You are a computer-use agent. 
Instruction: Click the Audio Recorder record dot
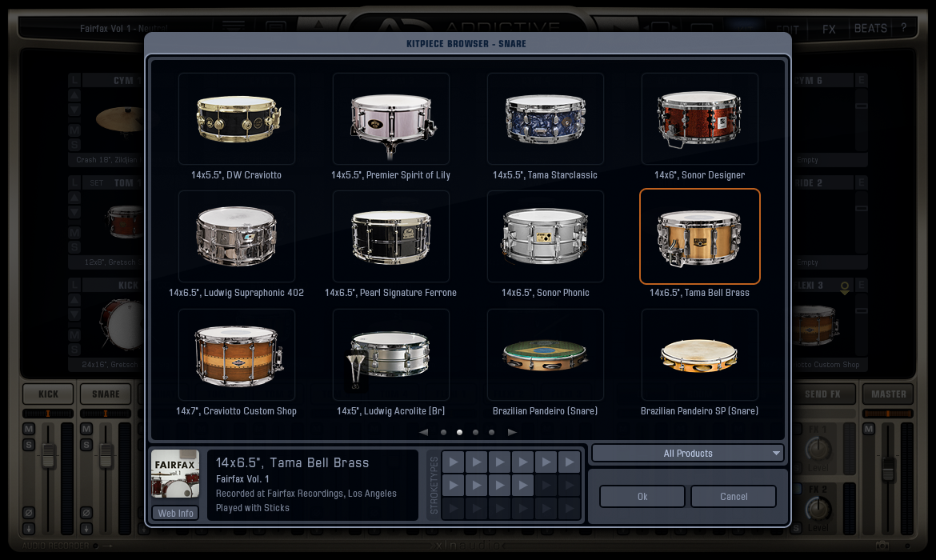point(95,546)
